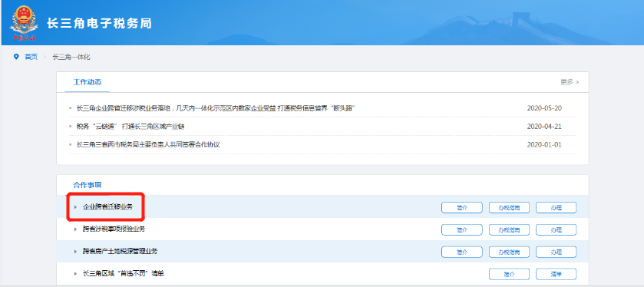Viewport: 644px width, 287px height.
Task: Expand arrow beside 跨省涉税事项报验业务
Action: [x=75, y=229]
